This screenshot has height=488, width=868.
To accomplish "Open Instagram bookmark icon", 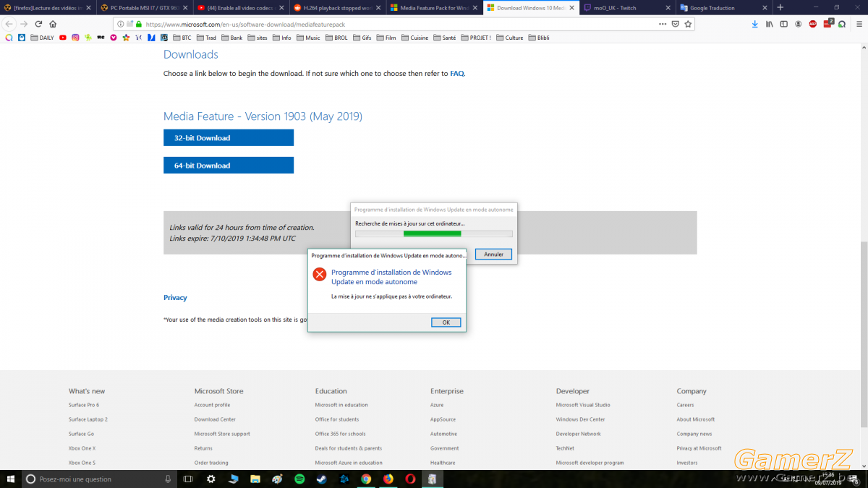I will 75,38.
